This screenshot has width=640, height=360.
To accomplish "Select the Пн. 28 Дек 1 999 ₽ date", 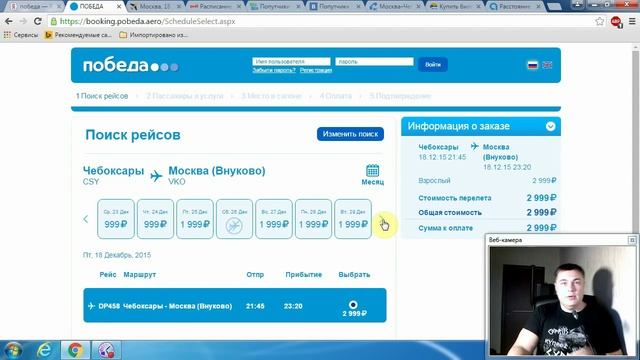I will click(313, 219).
